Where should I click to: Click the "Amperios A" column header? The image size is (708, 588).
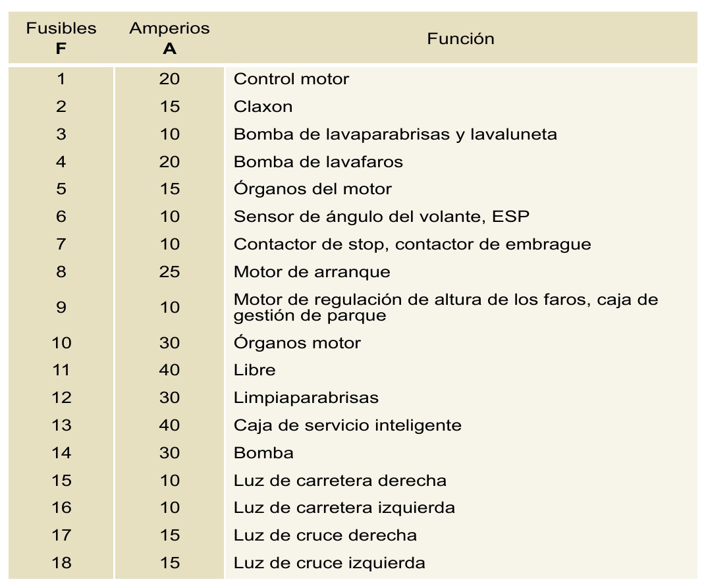coord(169,38)
